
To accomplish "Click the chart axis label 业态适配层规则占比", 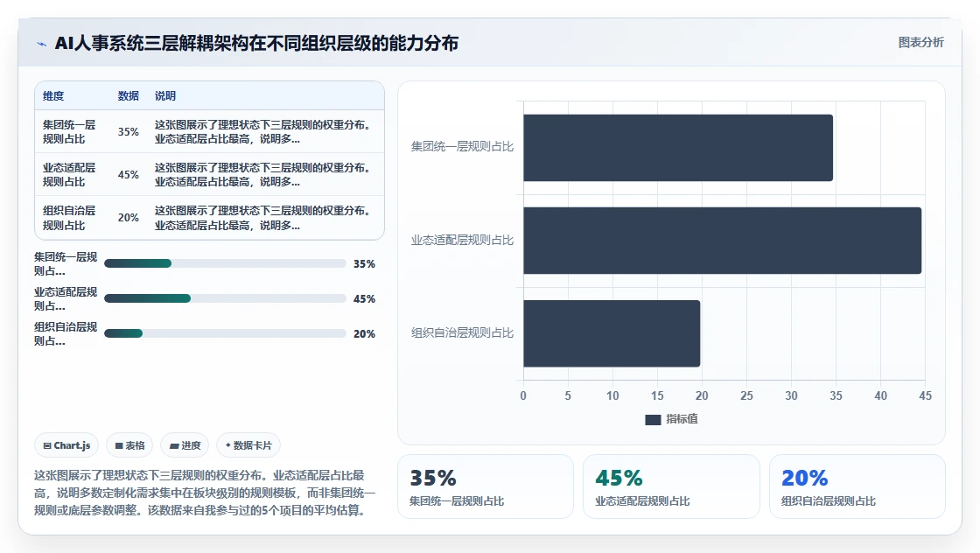I will point(462,241).
